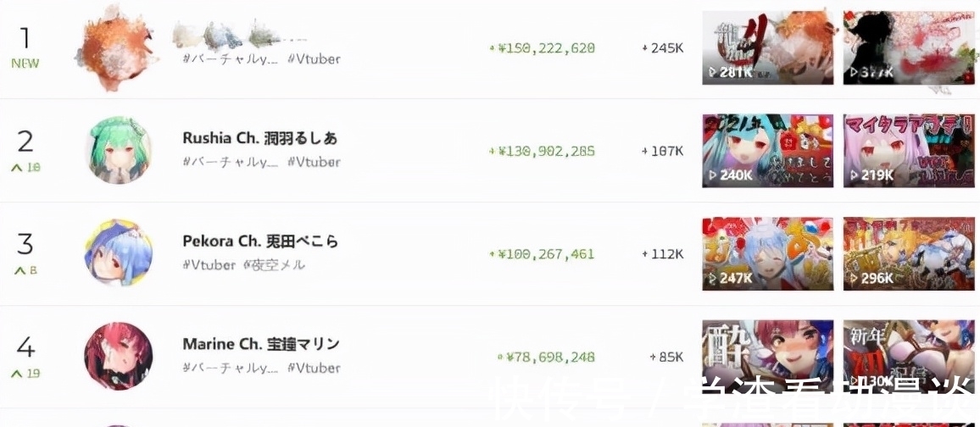Viewport: 980px width, 427px height.
Task: Click Rushia's ¥130,902,285 earnings figure
Action: [546, 152]
